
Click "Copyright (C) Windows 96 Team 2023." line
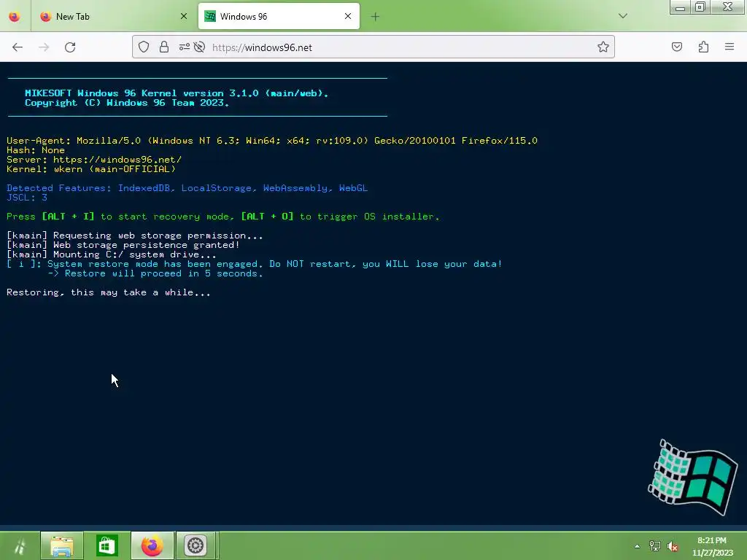click(x=127, y=103)
